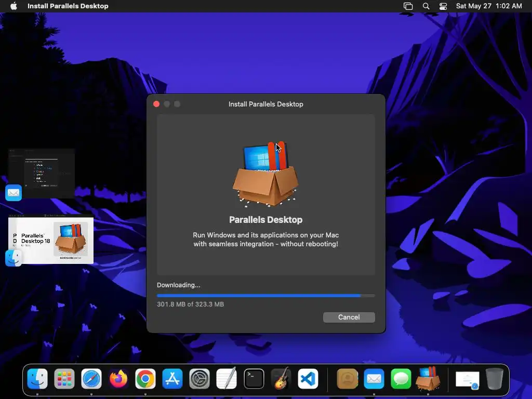This screenshot has height=399, width=532.
Task: Open the Apple menu
Action: (14, 6)
